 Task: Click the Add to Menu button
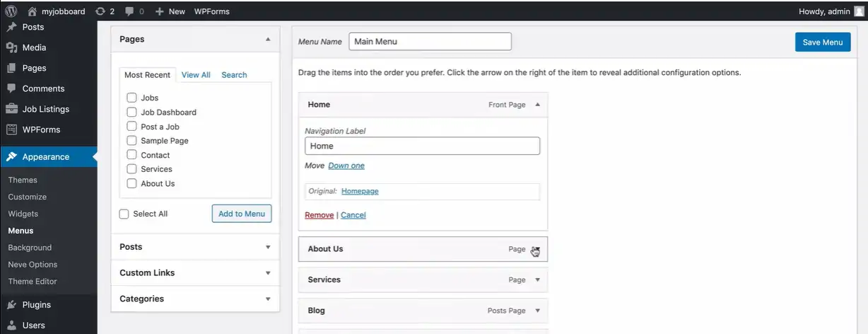[x=242, y=214]
